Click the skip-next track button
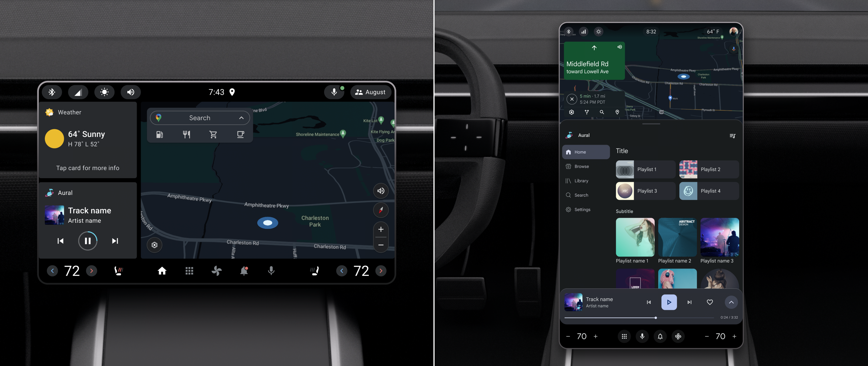868x366 pixels. click(113, 241)
